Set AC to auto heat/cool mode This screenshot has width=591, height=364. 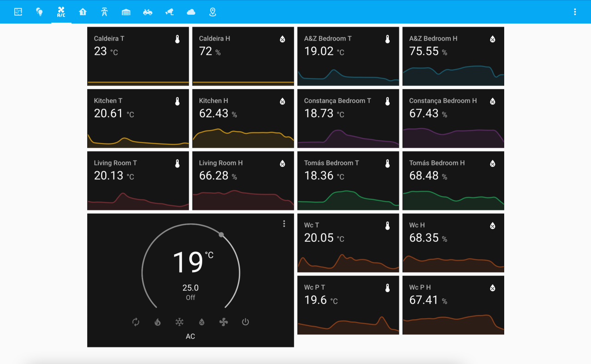pyautogui.click(x=136, y=322)
